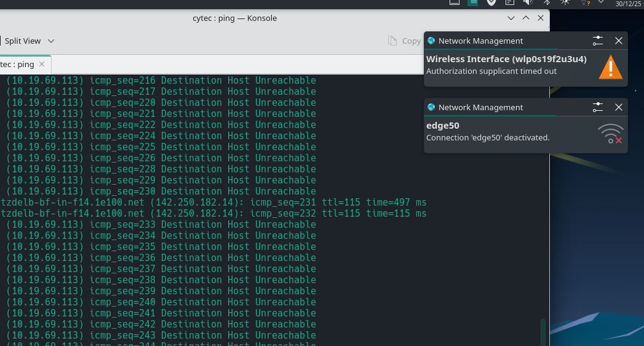
Task: Open the network tray icon with question mark
Action: [x=584, y=2]
